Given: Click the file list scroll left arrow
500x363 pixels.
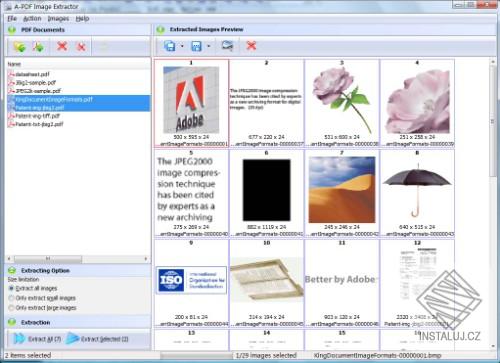Looking at the screenshot, I should coord(9,259).
